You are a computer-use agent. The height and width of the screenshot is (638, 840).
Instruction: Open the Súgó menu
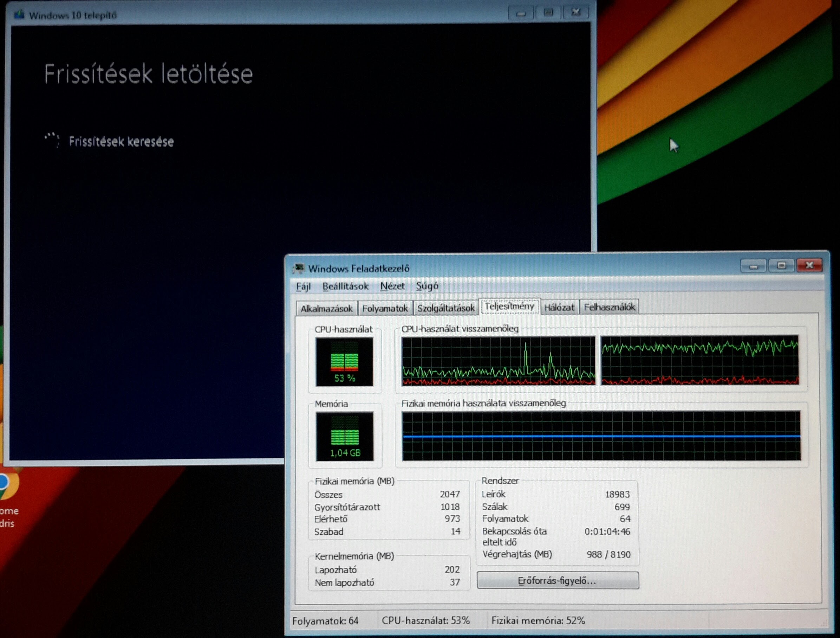point(427,286)
